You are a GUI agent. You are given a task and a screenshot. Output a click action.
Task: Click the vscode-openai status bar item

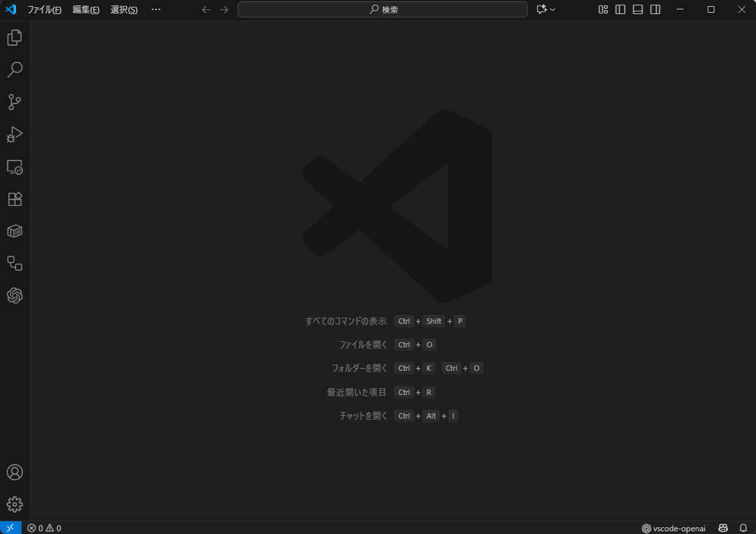pos(673,528)
